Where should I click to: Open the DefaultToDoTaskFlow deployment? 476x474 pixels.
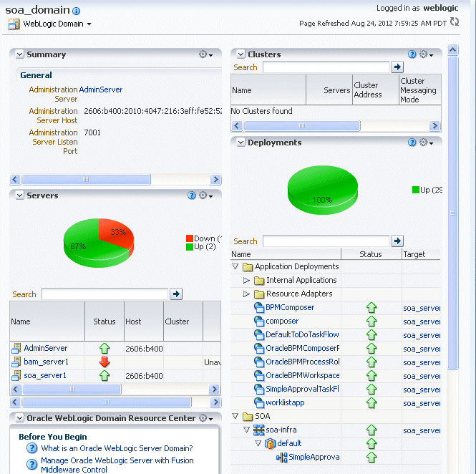[302, 334]
